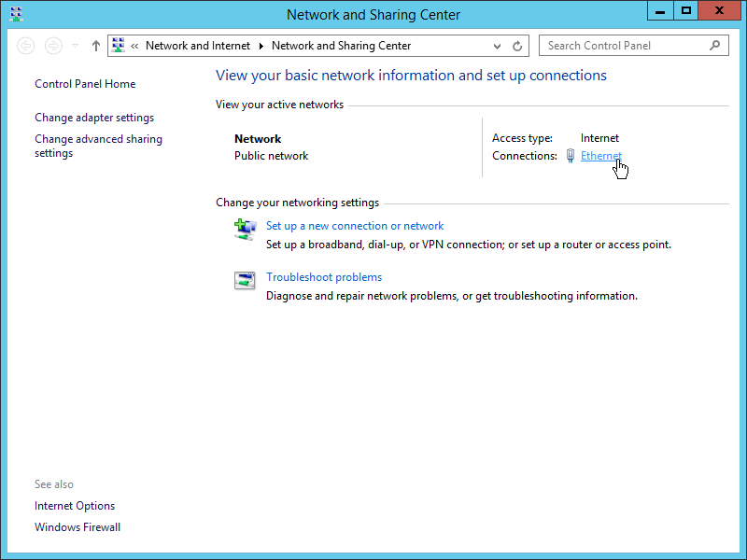Image resolution: width=747 pixels, height=560 pixels.
Task: Click the Back navigation arrow
Action: 26,46
